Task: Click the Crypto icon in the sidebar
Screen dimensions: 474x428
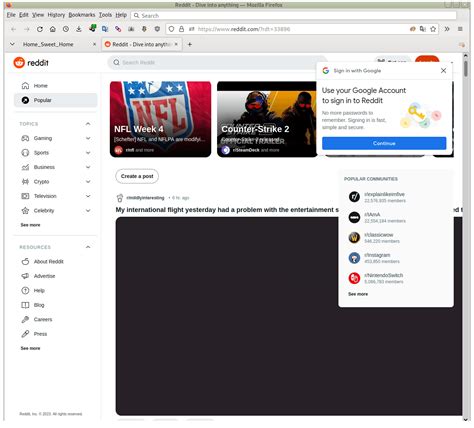Action: [25, 181]
